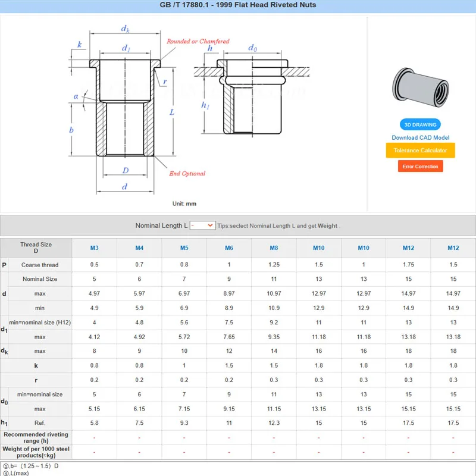
Task: Open the Download CAD Model link
Action: tap(420, 137)
